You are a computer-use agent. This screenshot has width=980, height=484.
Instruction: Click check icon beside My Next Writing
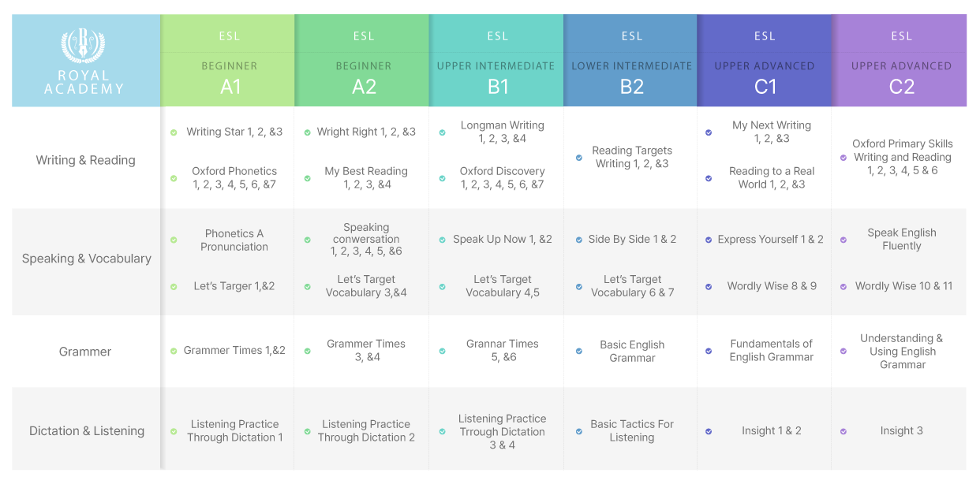coord(709,132)
